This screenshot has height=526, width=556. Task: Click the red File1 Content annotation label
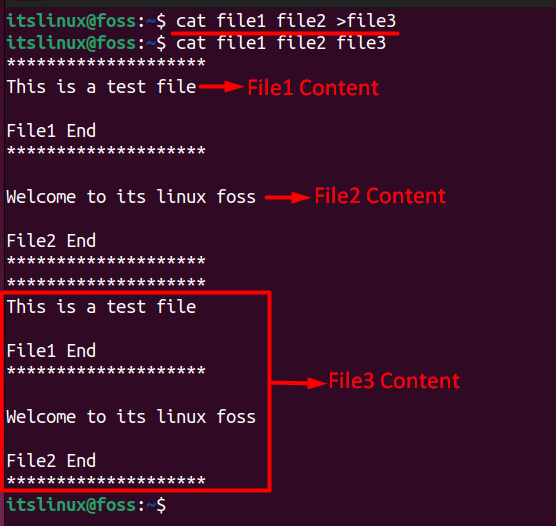click(x=313, y=88)
